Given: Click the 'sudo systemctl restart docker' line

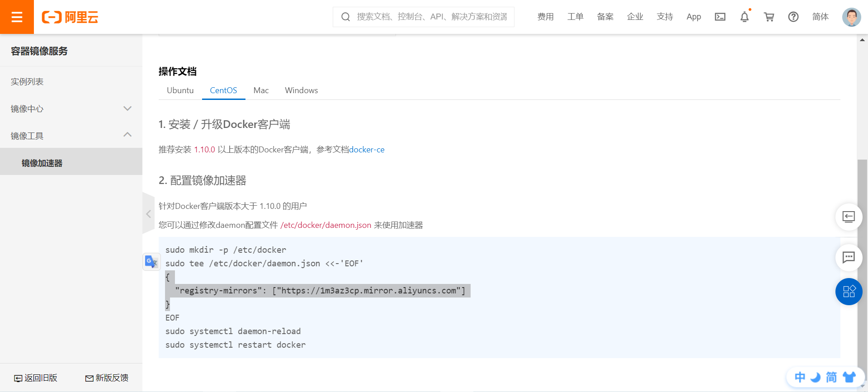Looking at the screenshot, I should [236, 345].
